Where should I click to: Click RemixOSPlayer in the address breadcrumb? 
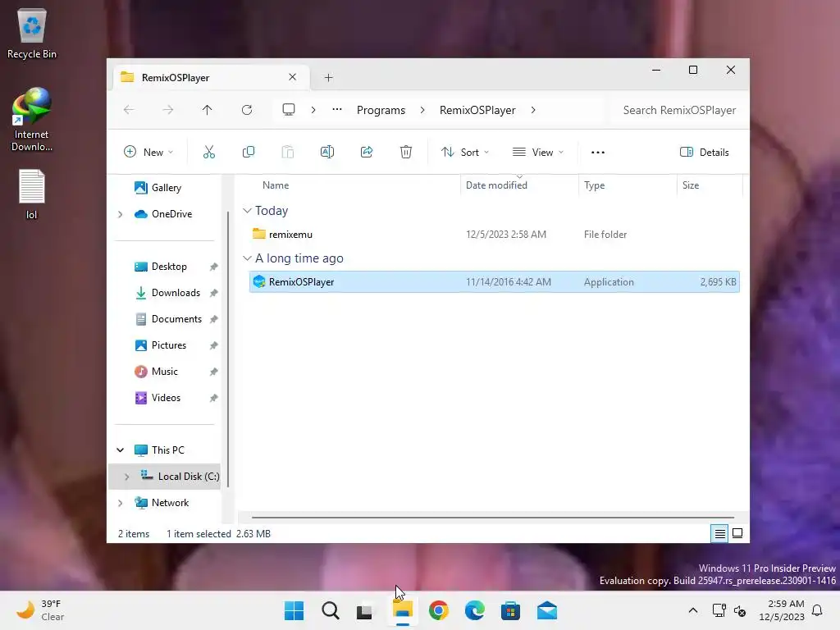pos(477,110)
